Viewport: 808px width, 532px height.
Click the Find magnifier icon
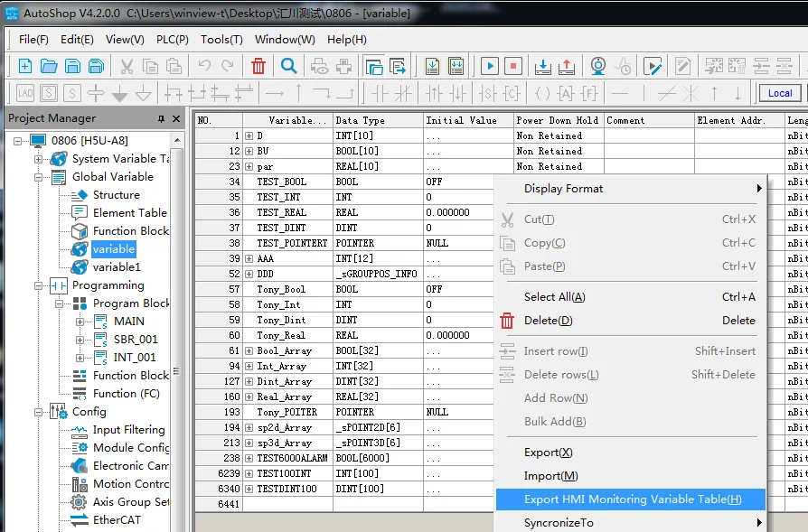pos(288,66)
